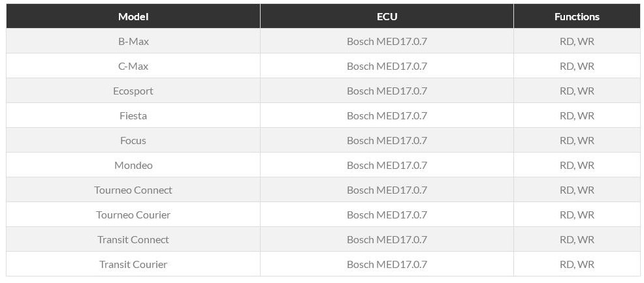The height and width of the screenshot is (283, 644).
Task: Select the Transit Connect model cell
Action: coord(133,239)
